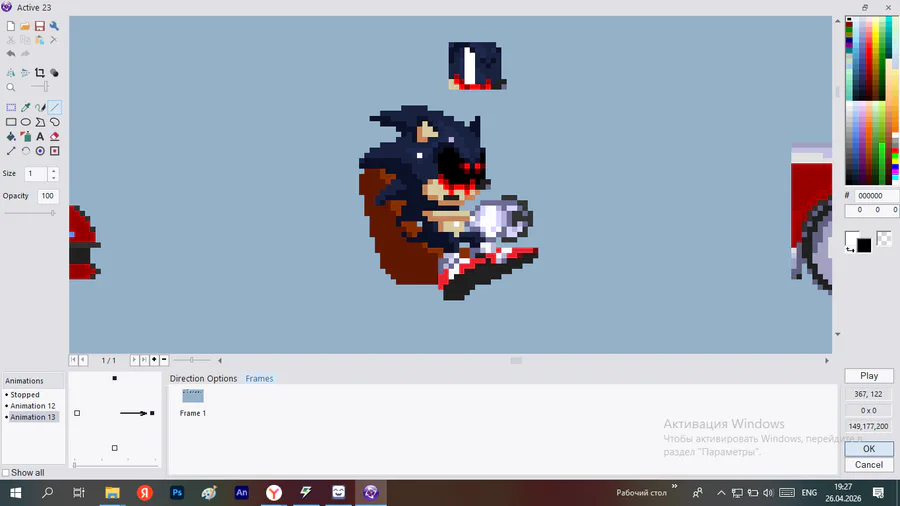
Task: Click the canvas vertical scroll up arrow
Action: coord(837,21)
